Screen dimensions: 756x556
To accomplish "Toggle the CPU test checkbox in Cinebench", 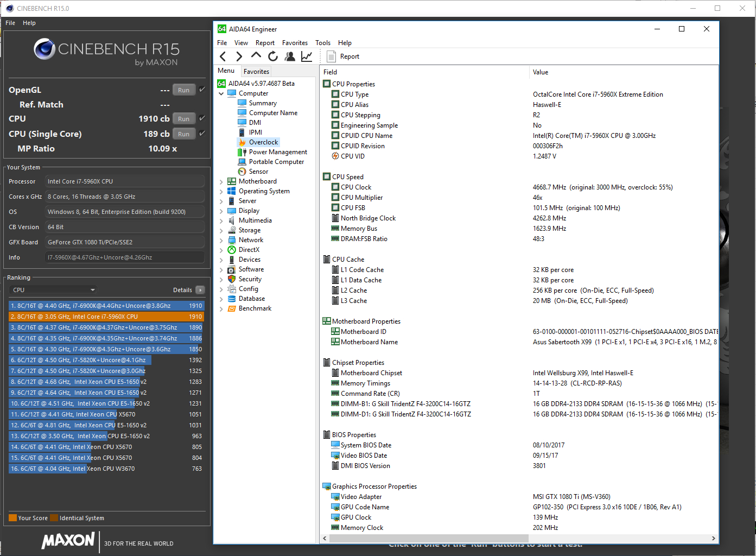I will [202, 118].
